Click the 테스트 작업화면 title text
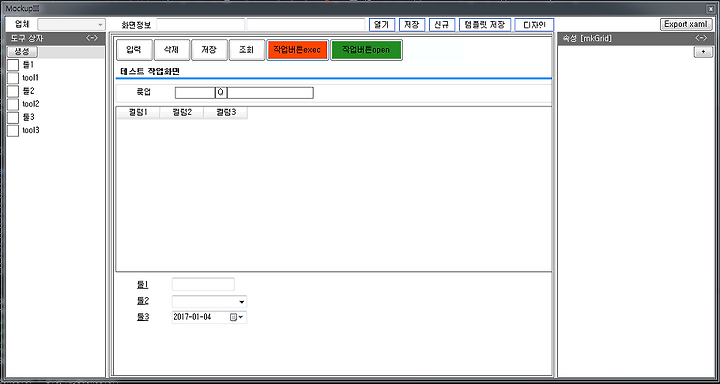720x384 pixels. pyautogui.click(x=150, y=72)
